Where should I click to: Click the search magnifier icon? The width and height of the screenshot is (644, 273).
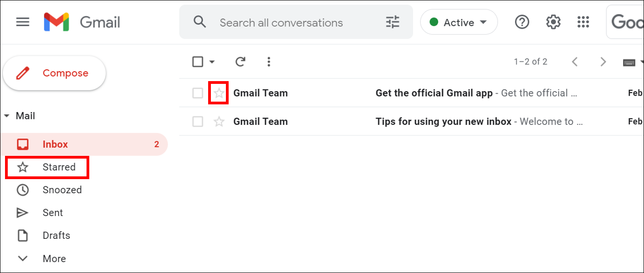(200, 22)
